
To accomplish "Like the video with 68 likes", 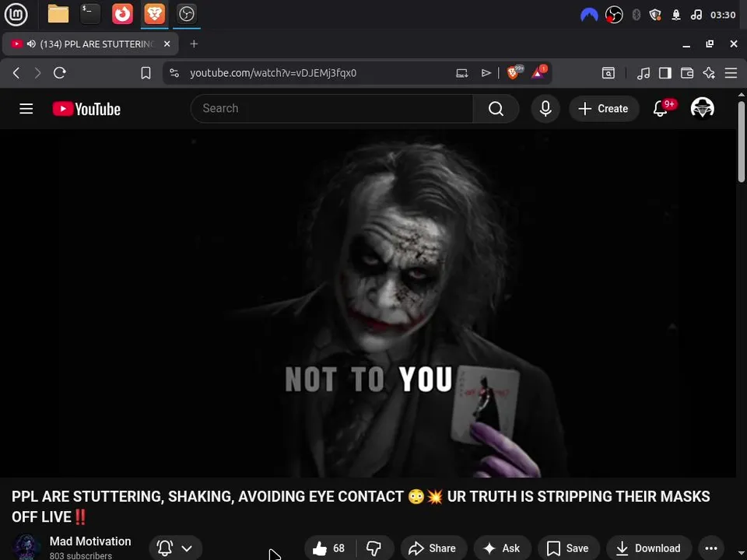I will tap(329, 548).
